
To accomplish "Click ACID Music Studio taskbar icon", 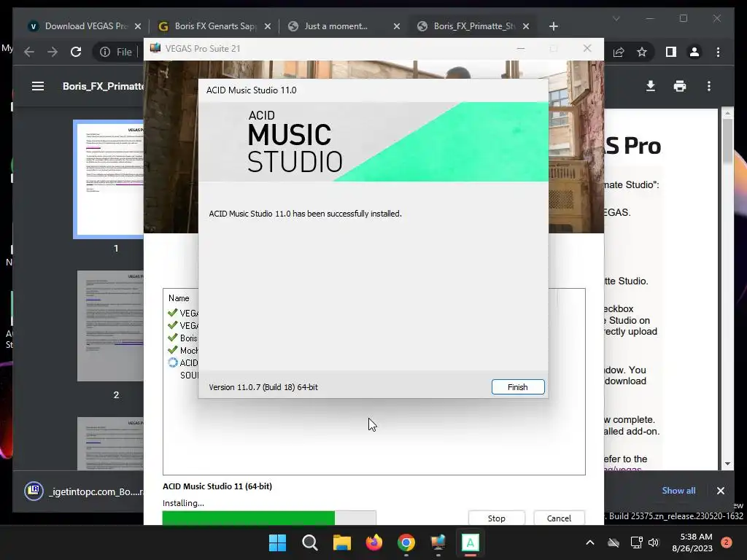I will (x=471, y=542).
